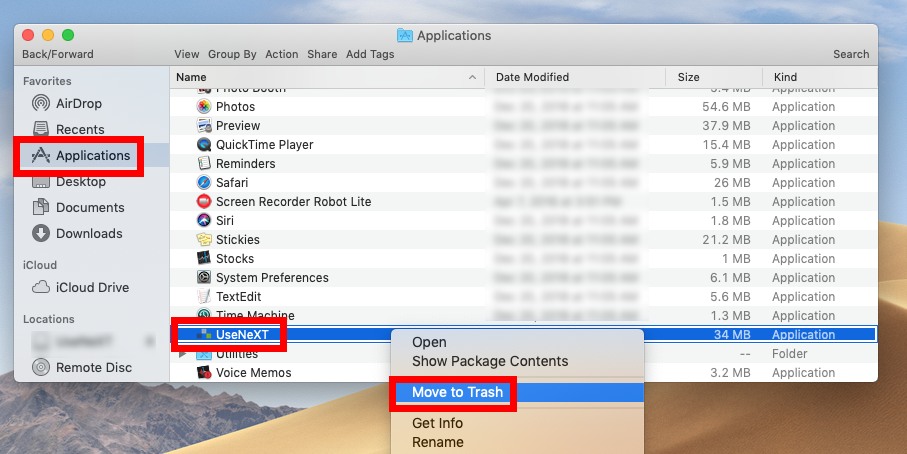907x454 pixels.
Task: Click the iCloud Drive cloud icon
Action: click(x=40, y=287)
